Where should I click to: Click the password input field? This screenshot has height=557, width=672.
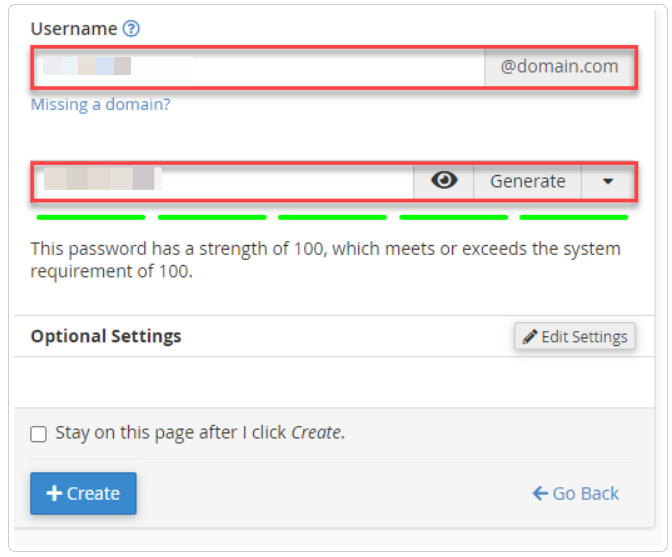pos(224,181)
